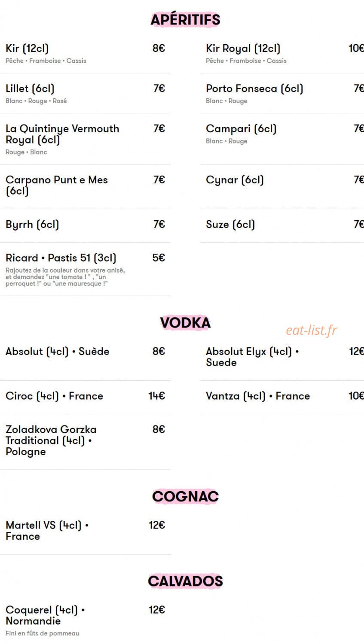The width and height of the screenshot is (364, 644).
Task: Select Coquerel (4cl) Normandie calvados
Action: point(85,621)
